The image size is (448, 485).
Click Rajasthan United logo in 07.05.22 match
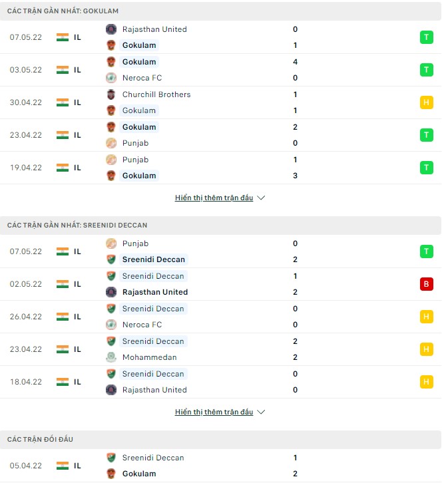pos(111,29)
